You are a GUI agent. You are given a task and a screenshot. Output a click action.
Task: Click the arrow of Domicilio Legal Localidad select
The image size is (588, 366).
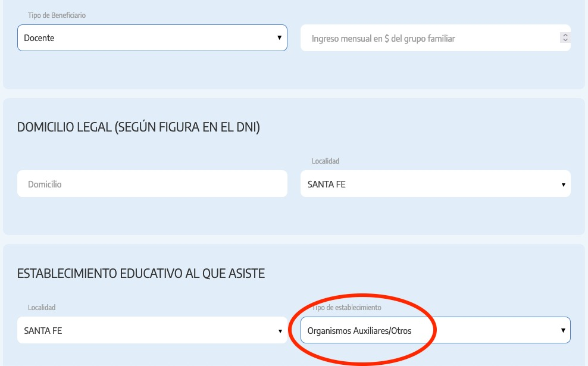tap(562, 184)
